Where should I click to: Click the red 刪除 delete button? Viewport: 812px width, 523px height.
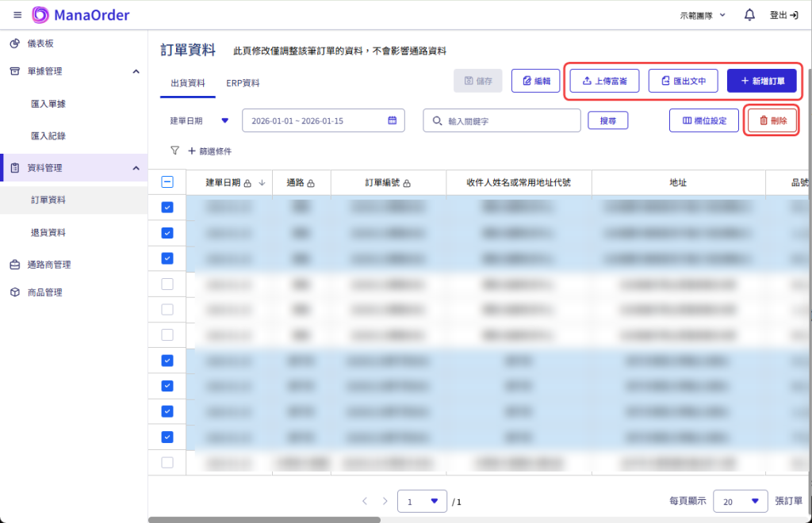pos(772,120)
